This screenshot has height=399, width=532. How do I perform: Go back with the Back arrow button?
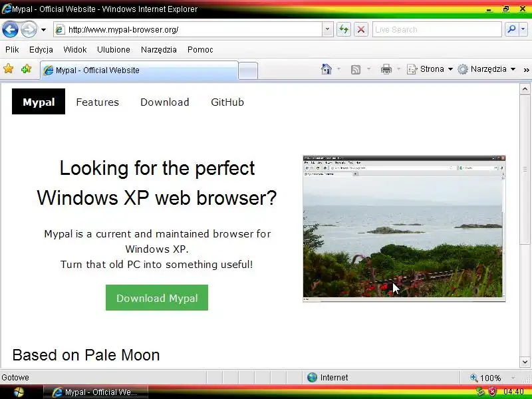[10, 29]
